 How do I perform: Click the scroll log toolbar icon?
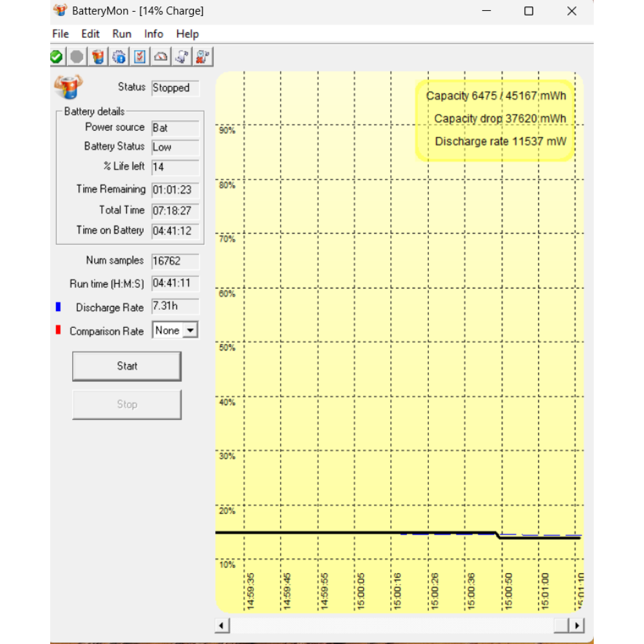tap(182, 57)
